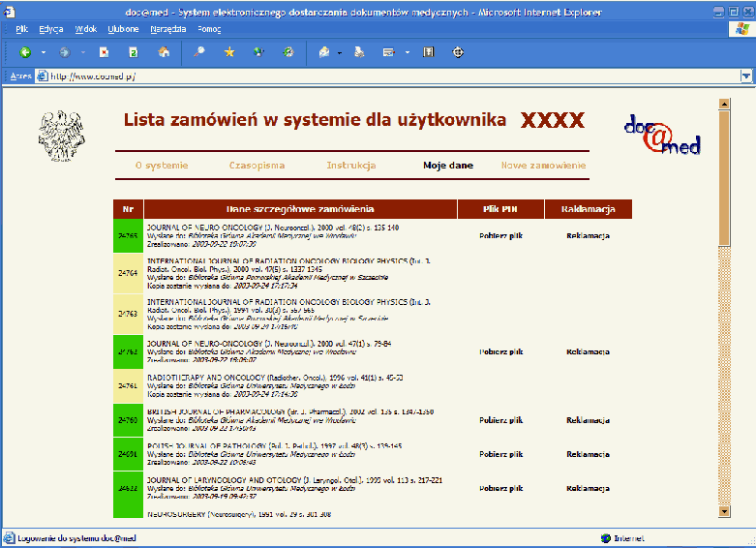Open the Narzędzia menu
This screenshot has width=756, height=548.
[166, 30]
